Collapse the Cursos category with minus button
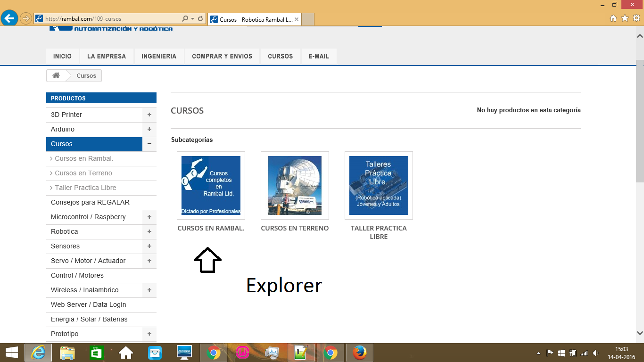This screenshot has height=362, width=644. [x=149, y=144]
